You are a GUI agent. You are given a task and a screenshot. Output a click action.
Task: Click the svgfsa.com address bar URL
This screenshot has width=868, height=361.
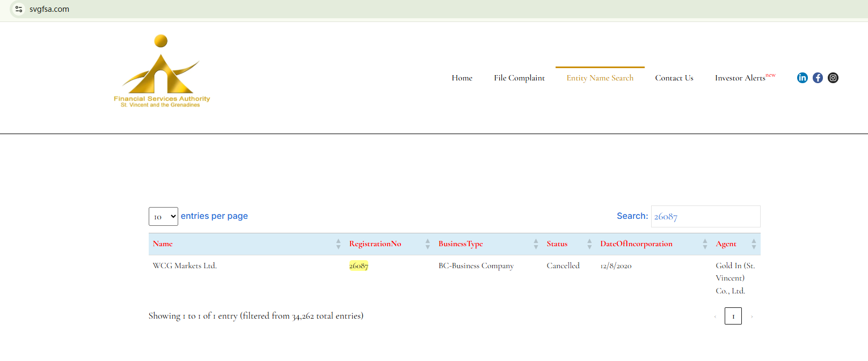[x=49, y=9]
